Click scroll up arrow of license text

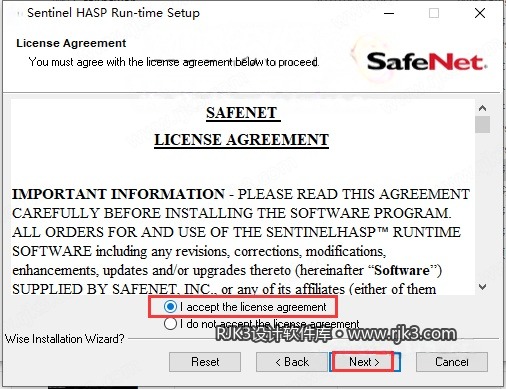(482, 108)
